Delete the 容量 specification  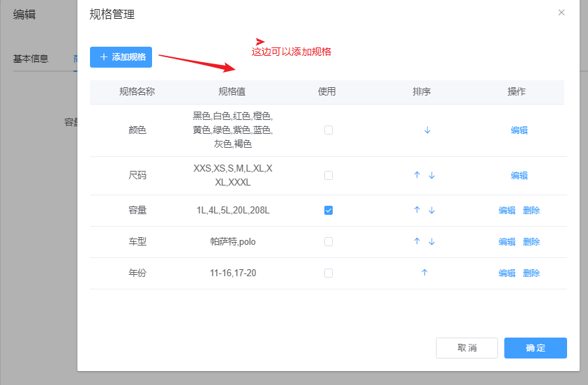(532, 211)
